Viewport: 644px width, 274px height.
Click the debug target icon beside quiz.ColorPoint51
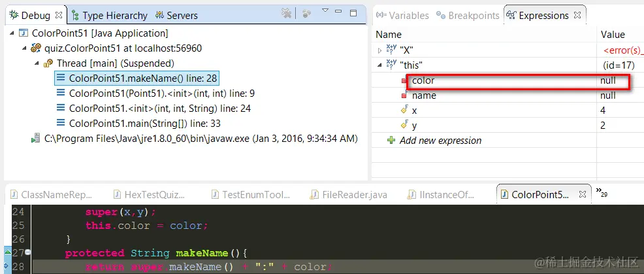[36, 48]
